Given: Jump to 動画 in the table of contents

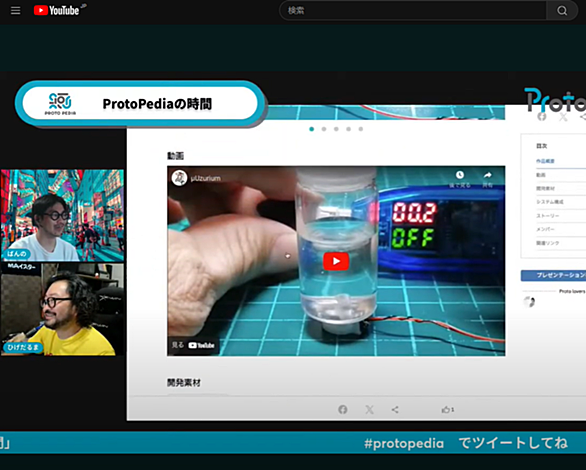Looking at the screenshot, I should click(541, 175).
